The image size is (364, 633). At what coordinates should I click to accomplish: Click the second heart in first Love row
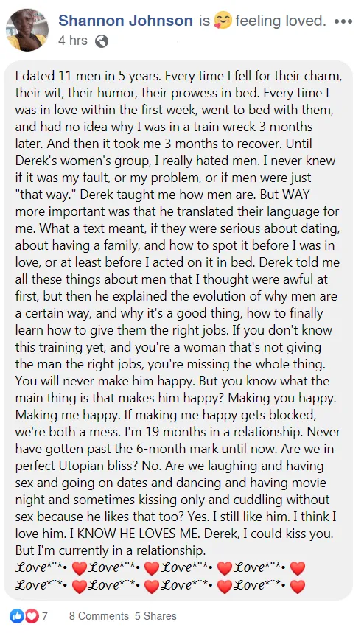152,568
